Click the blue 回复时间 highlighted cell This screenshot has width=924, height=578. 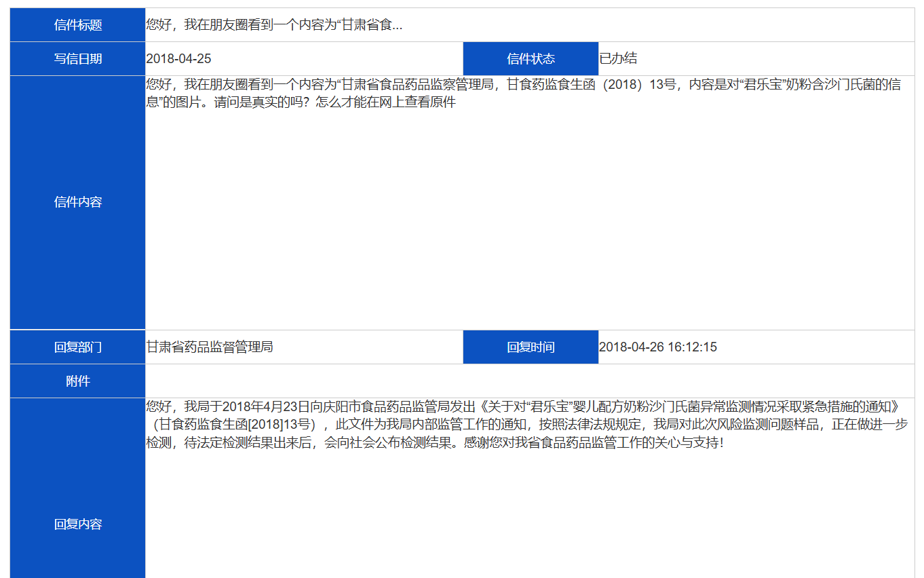click(x=530, y=347)
